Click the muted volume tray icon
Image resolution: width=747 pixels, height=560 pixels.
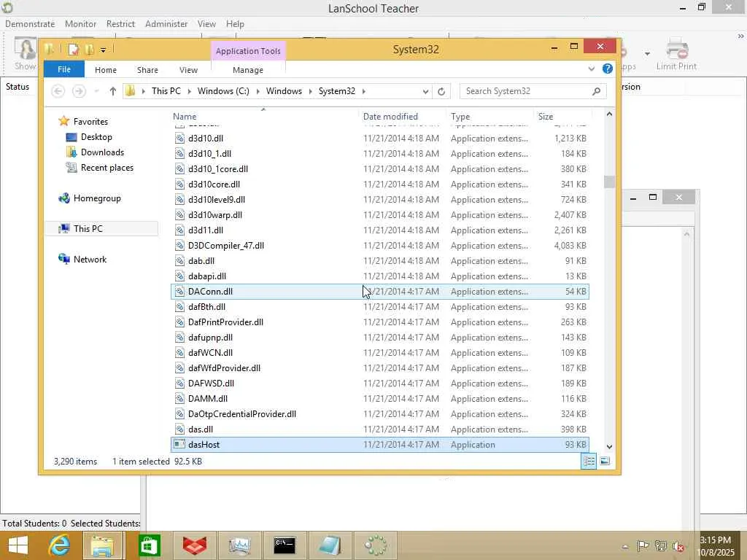(x=678, y=546)
